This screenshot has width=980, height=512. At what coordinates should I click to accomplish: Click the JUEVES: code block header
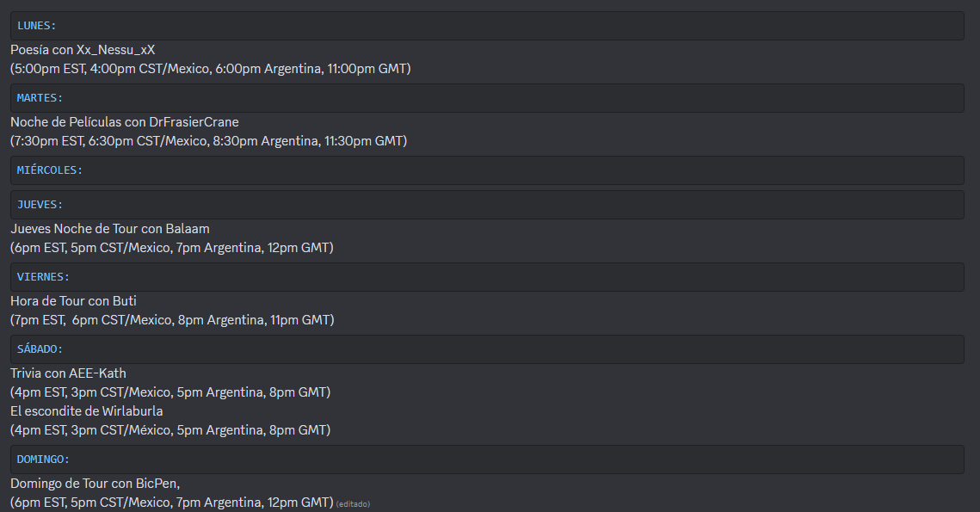tap(487, 205)
